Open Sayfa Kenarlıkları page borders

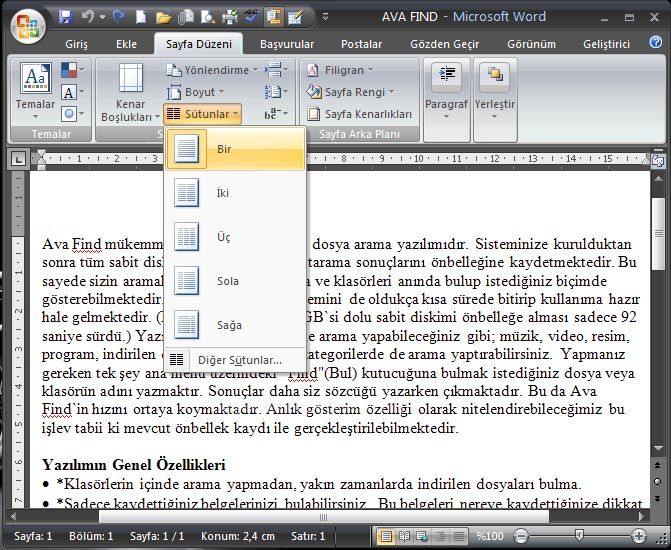pos(359,114)
